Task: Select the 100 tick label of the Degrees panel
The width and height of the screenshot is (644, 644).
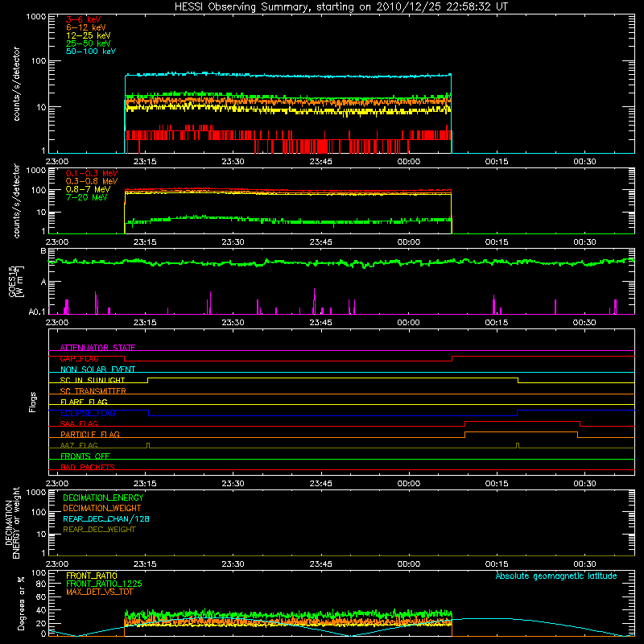Action: click(x=39, y=573)
